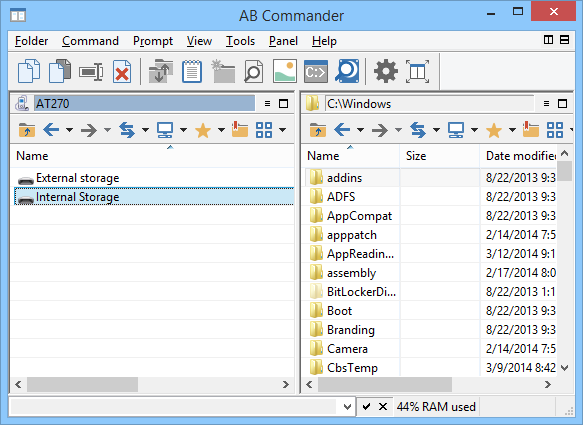Maximize the left AT270 panel
Image resolution: width=583 pixels, height=425 pixels.
pyautogui.click(x=283, y=104)
